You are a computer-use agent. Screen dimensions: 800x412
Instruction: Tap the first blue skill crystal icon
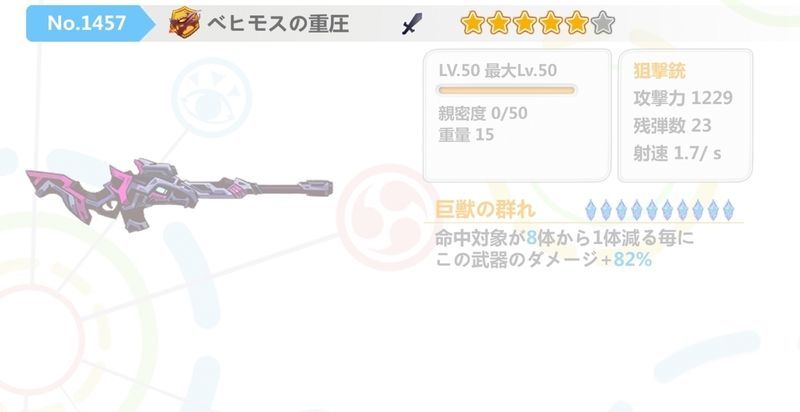pos(590,210)
